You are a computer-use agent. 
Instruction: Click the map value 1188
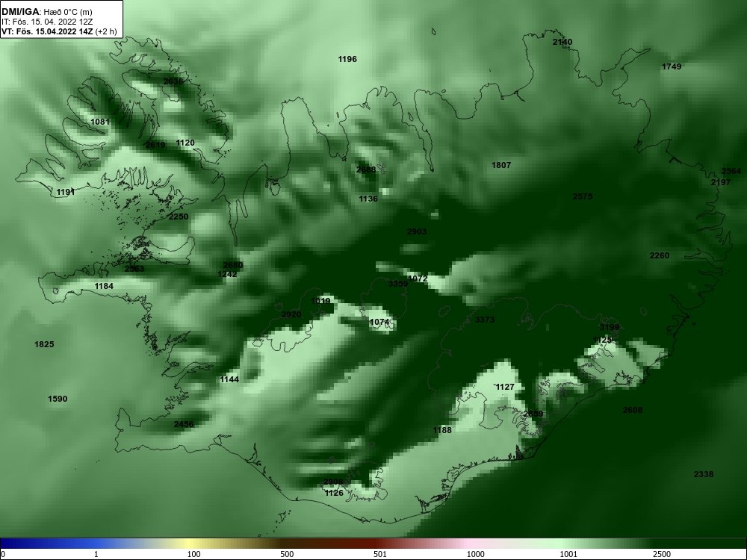(x=442, y=431)
